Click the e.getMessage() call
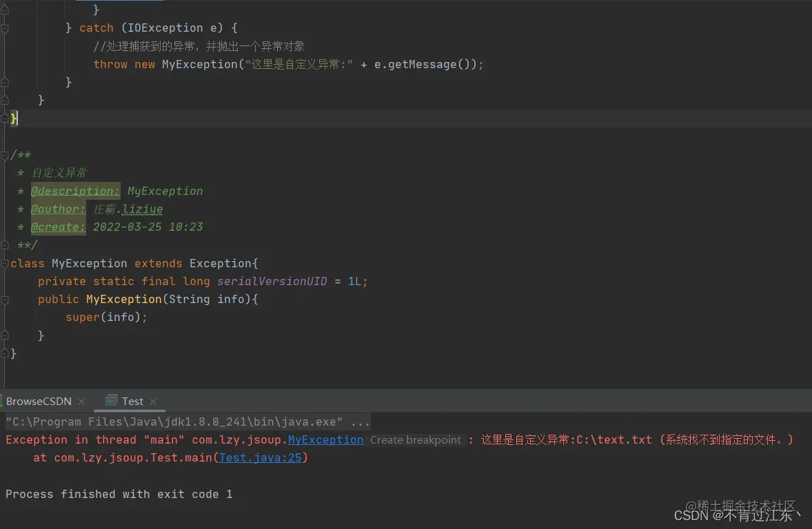The width and height of the screenshot is (812, 529). point(422,64)
